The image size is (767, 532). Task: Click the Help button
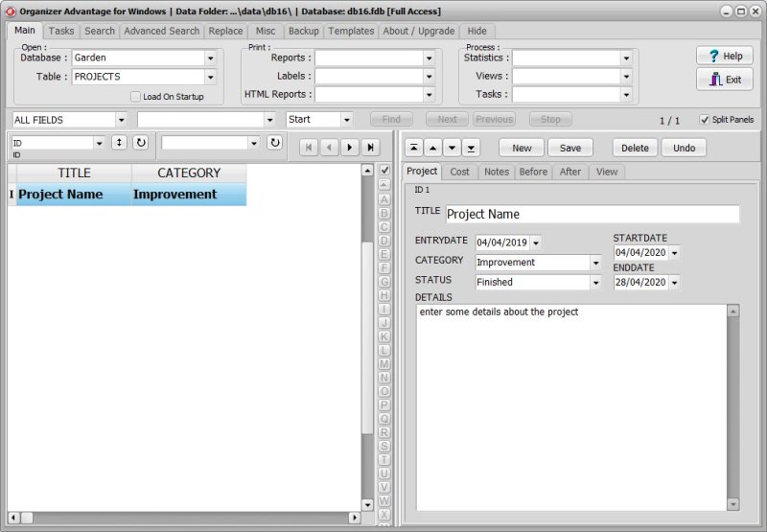725,56
